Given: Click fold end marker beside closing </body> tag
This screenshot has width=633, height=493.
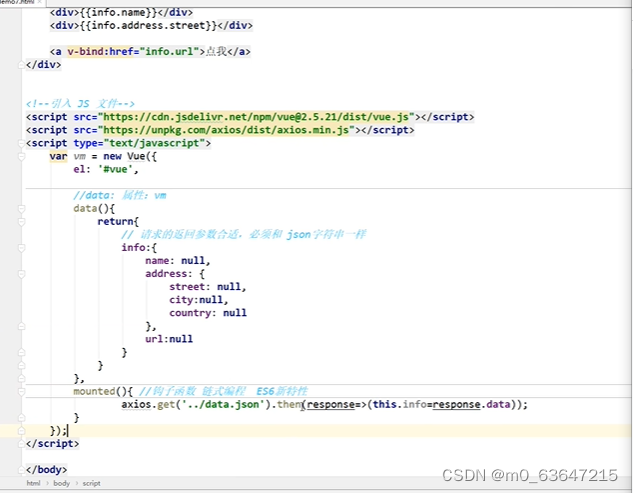Looking at the screenshot, I should pos(21,470).
